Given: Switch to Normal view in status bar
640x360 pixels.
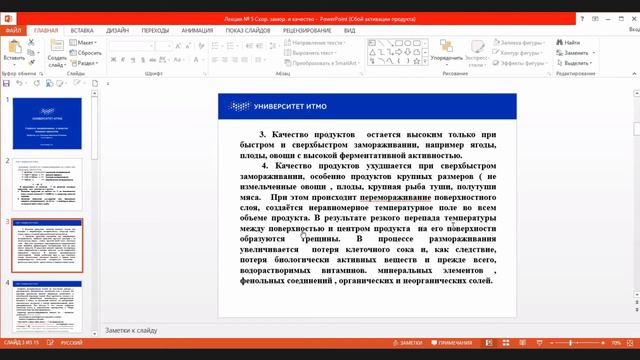Looking at the screenshot, I should pyautogui.click(x=489, y=343).
